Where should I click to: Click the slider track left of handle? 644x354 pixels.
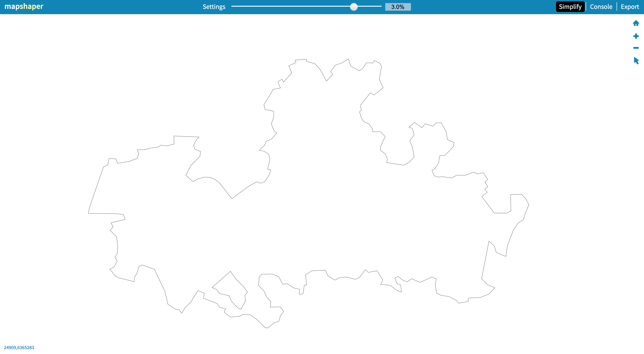[x=287, y=6]
